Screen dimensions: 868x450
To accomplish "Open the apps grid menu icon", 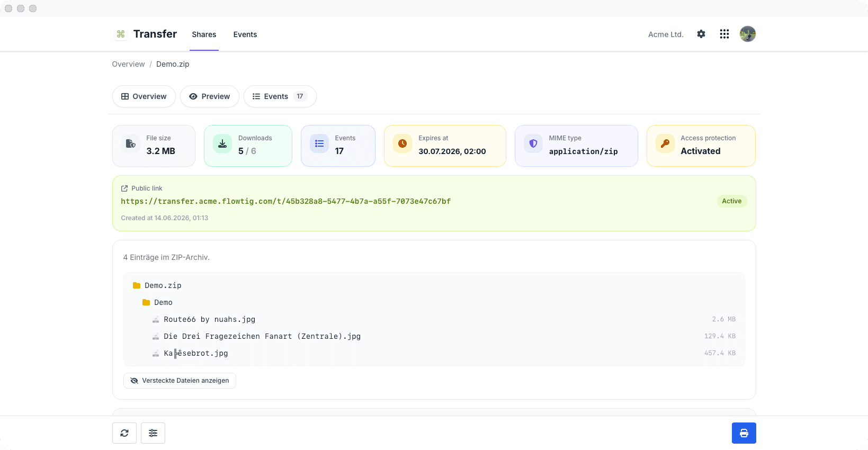I will [724, 34].
